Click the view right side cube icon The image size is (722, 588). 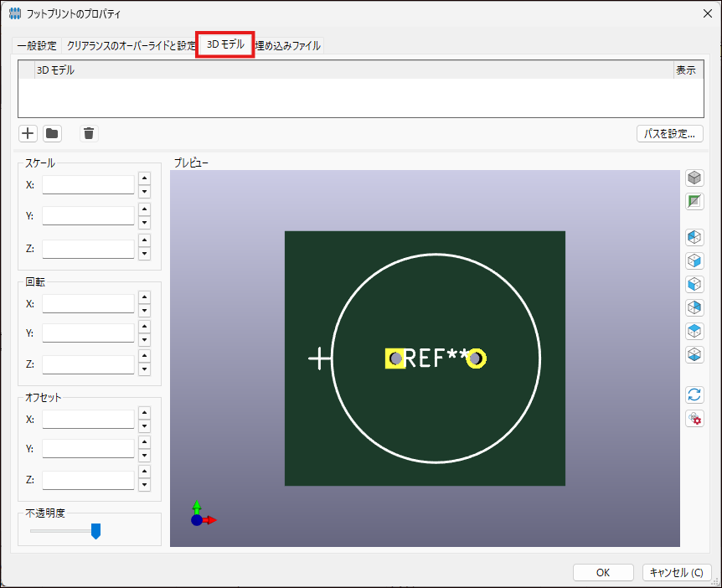[x=694, y=260]
